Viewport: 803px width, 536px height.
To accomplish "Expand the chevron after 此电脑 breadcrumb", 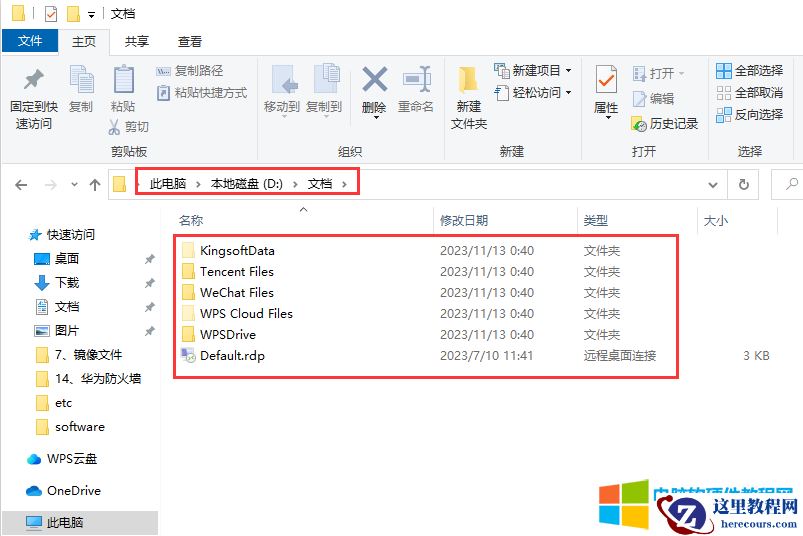I will [198, 184].
